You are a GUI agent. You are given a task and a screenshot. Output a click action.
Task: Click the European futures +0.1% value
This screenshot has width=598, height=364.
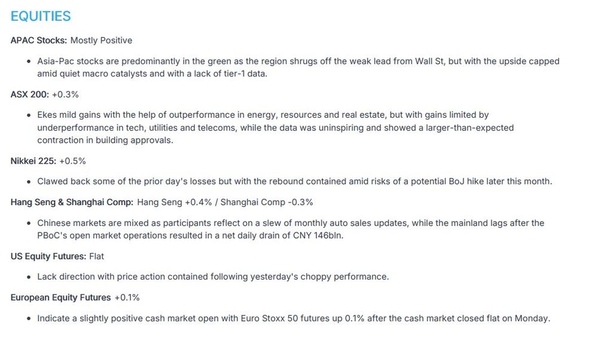point(127,298)
